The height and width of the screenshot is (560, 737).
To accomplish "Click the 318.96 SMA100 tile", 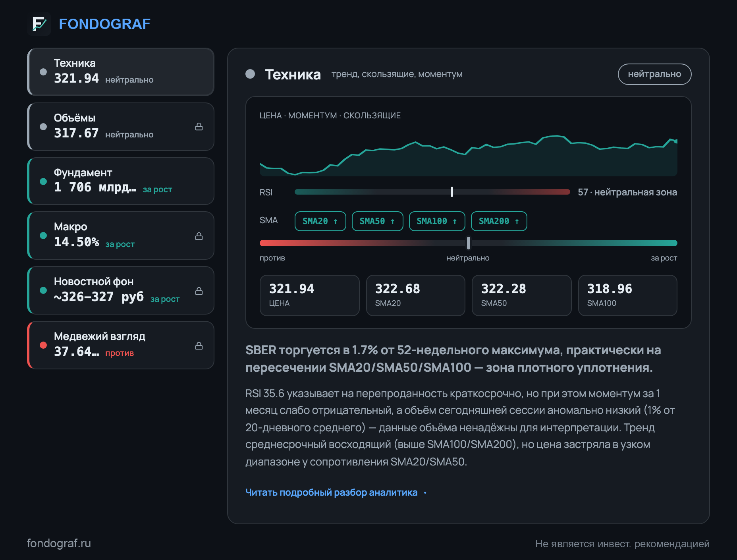I will tap(627, 295).
